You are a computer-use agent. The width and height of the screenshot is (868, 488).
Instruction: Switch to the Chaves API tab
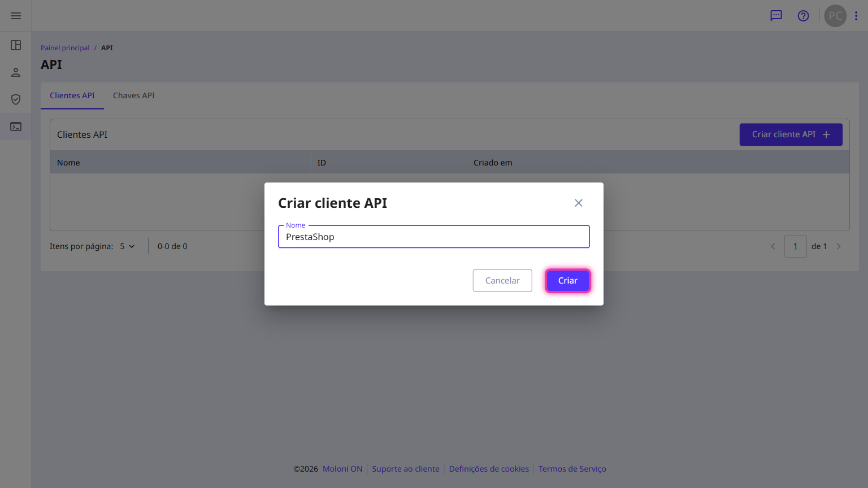pyautogui.click(x=134, y=95)
